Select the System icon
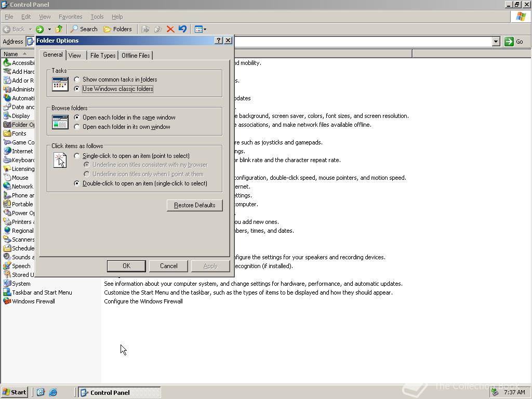The height and width of the screenshot is (399, 532). coord(7,284)
